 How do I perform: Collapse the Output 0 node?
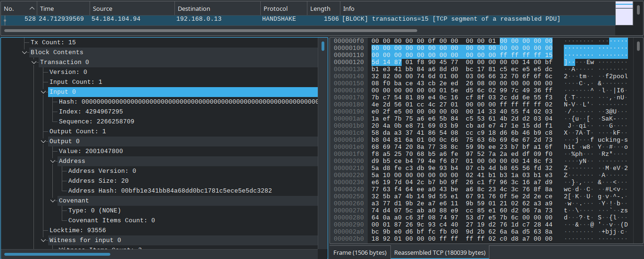(43, 141)
